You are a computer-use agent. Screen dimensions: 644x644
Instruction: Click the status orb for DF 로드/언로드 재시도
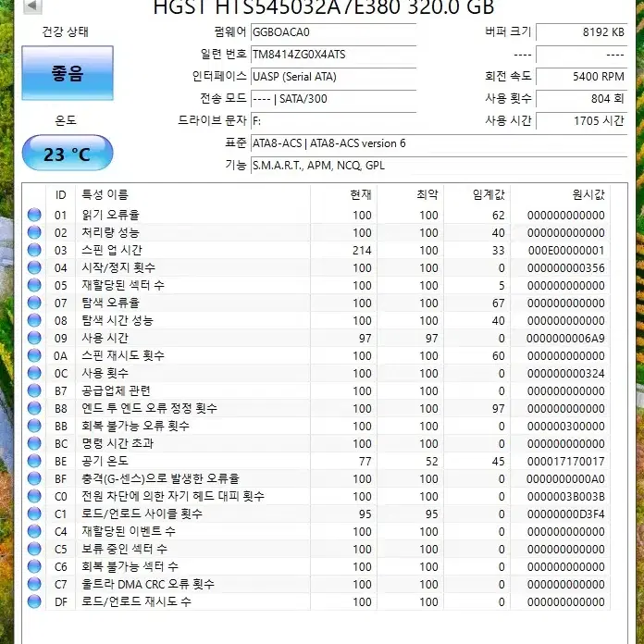click(x=34, y=601)
